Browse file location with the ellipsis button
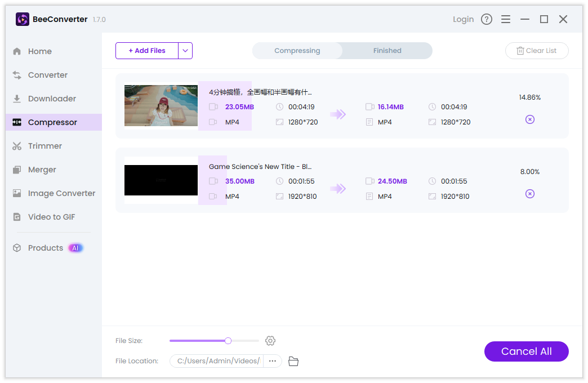588x383 pixels. [273, 361]
